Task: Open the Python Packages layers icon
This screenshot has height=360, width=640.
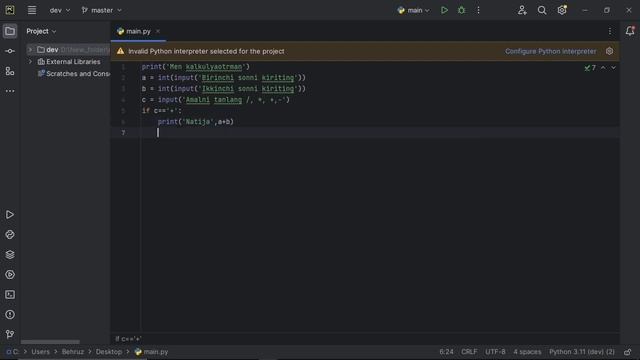Action: [10, 255]
